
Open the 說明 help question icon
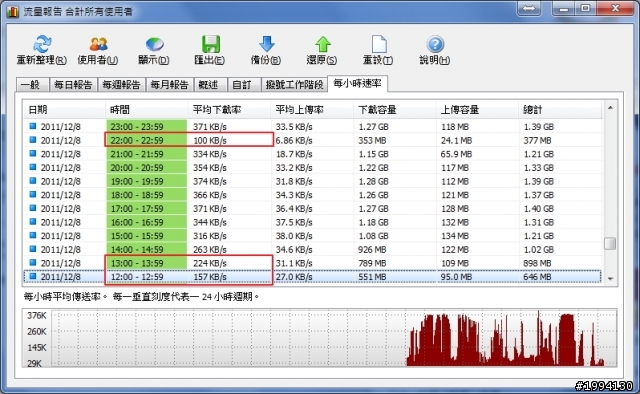(x=435, y=44)
